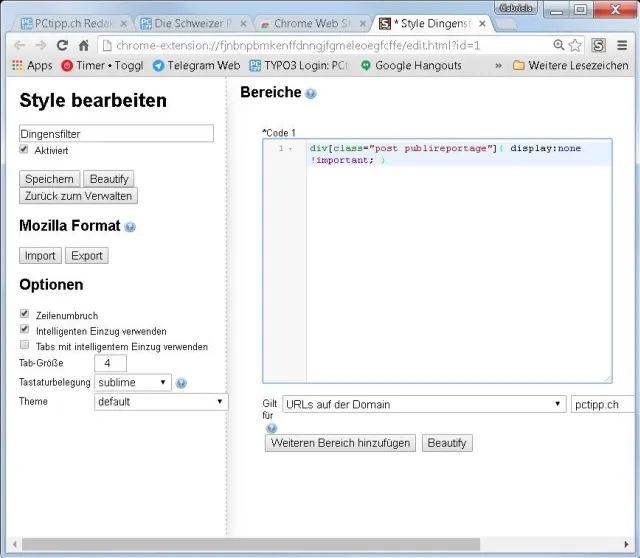Enable Tabs mit intelligentem Einzug verwenden
The image size is (640, 558).
(x=25, y=345)
